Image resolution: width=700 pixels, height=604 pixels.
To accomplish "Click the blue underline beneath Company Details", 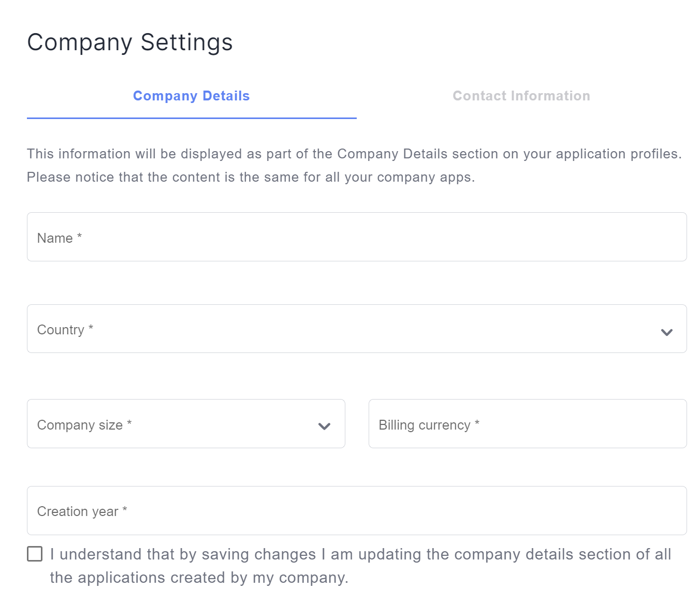I will pos(192,118).
